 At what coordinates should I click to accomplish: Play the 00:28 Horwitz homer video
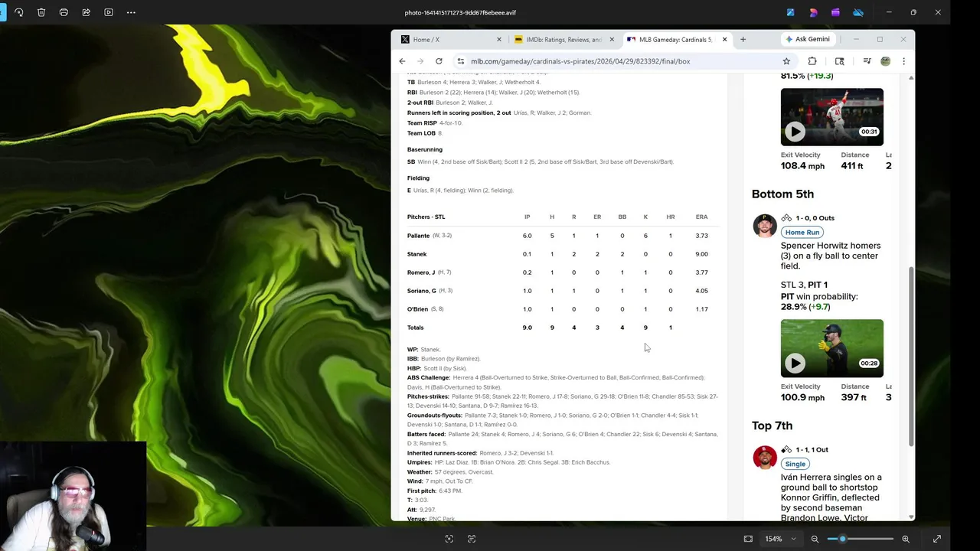(x=795, y=363)
